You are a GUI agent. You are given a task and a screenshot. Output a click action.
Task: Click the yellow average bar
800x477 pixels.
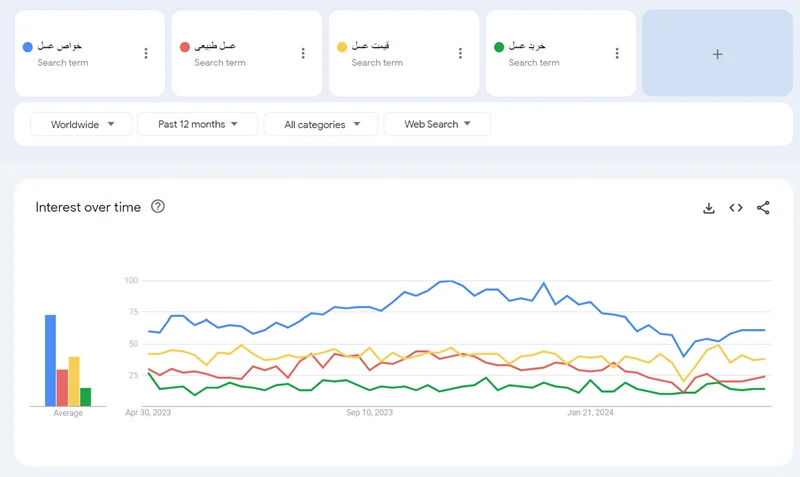[x=74, y=381]
